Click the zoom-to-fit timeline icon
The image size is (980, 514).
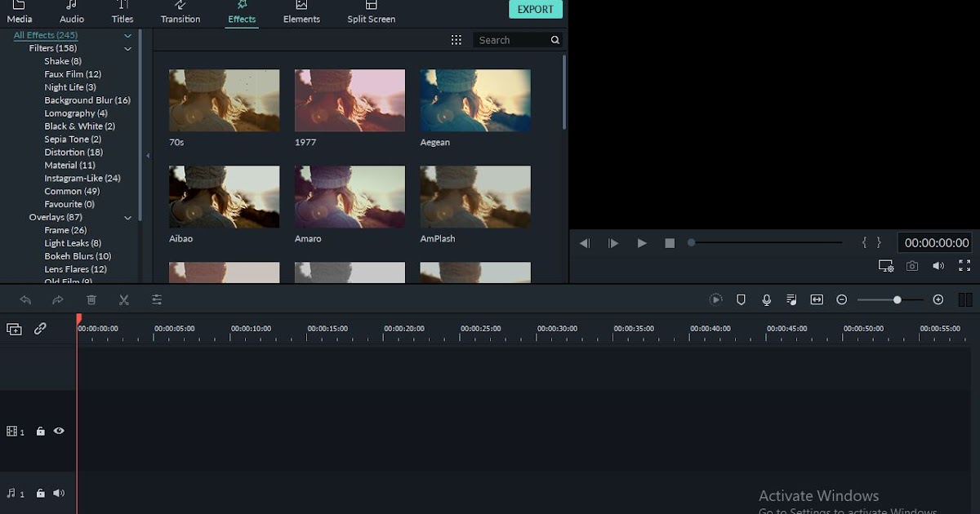[816, 299]
